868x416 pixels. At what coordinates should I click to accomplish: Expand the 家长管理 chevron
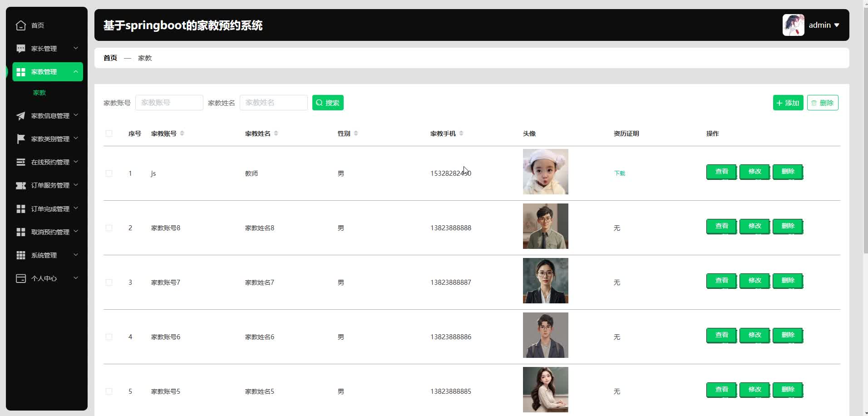click(x=76, y=48)
